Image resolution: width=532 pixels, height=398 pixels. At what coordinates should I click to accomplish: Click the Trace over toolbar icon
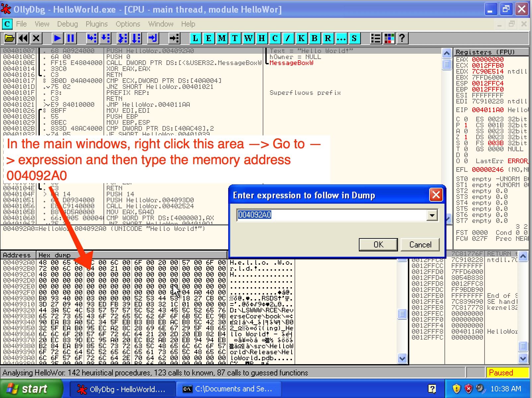pyautogui.click(x=136, y=38)
